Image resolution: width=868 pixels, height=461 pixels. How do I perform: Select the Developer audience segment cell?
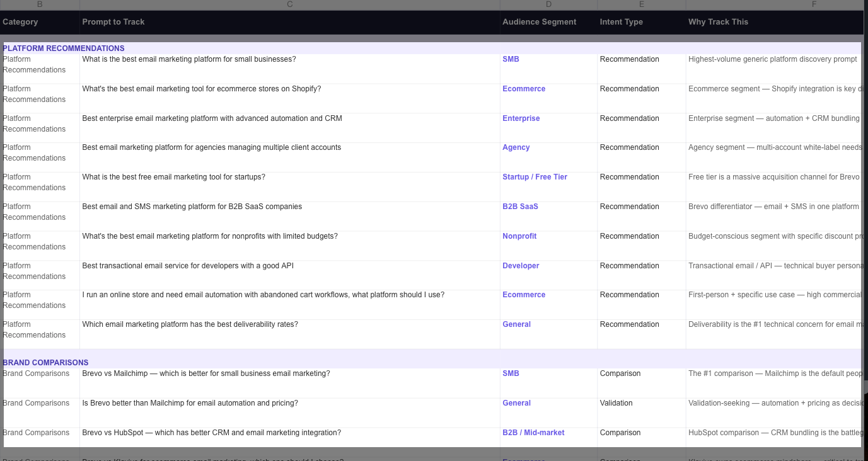coord(548,275)
